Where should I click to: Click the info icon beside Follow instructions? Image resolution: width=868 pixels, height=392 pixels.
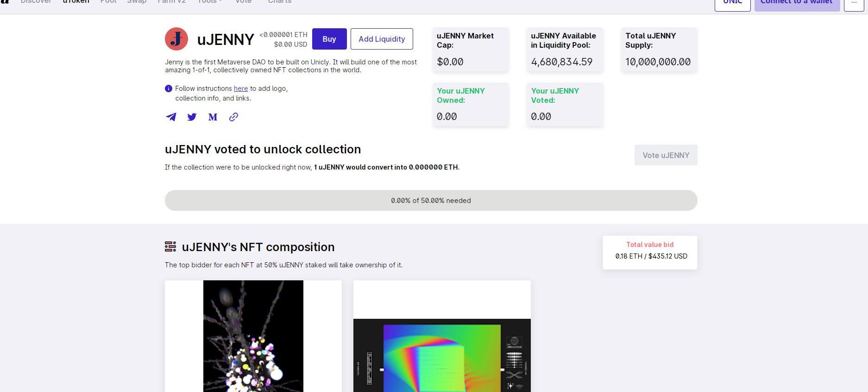(169, 89)
